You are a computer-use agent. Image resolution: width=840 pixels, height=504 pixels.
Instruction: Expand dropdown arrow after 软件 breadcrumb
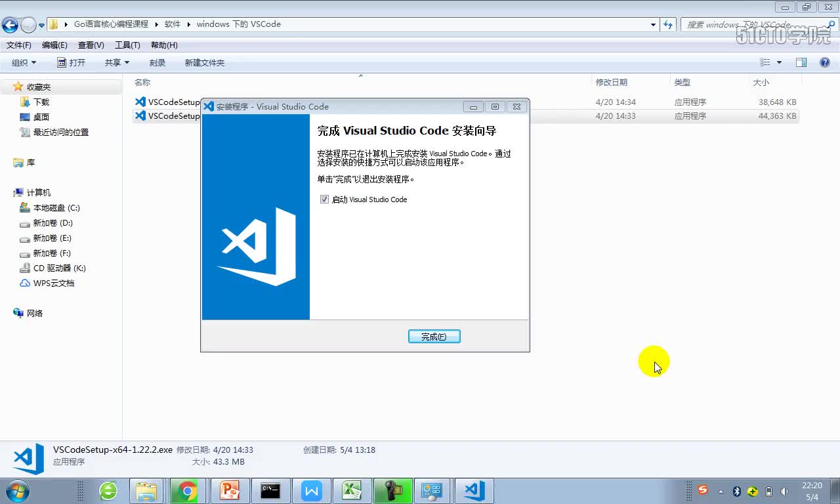tap(188, 24)
